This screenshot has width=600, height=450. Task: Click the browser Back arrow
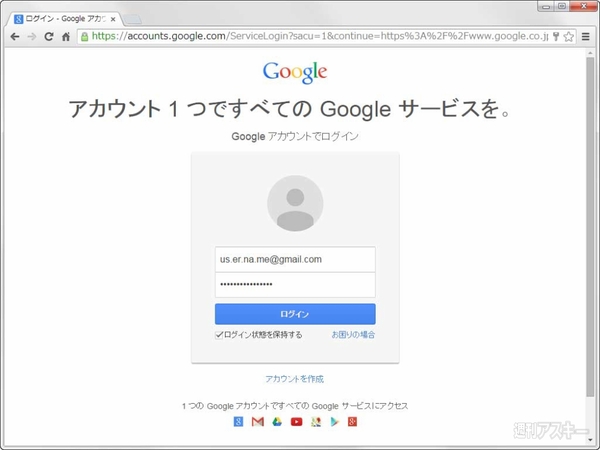coord(15,37)
